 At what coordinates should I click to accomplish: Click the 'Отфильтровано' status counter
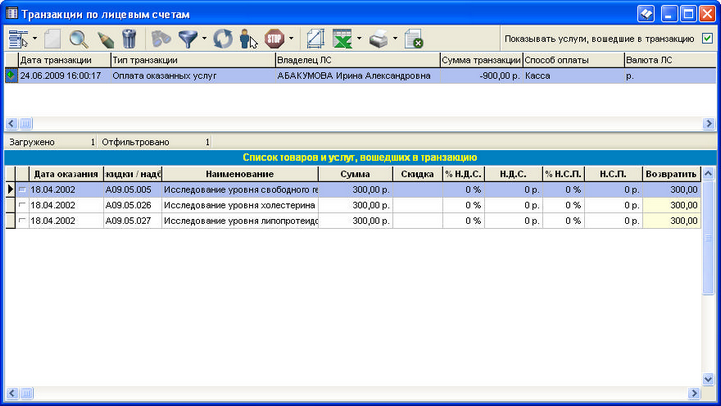(154, 142)
